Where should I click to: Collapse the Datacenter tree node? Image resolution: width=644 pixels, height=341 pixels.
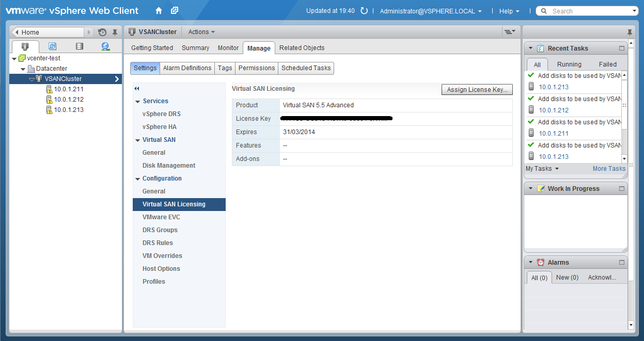(x=22, y=68)
